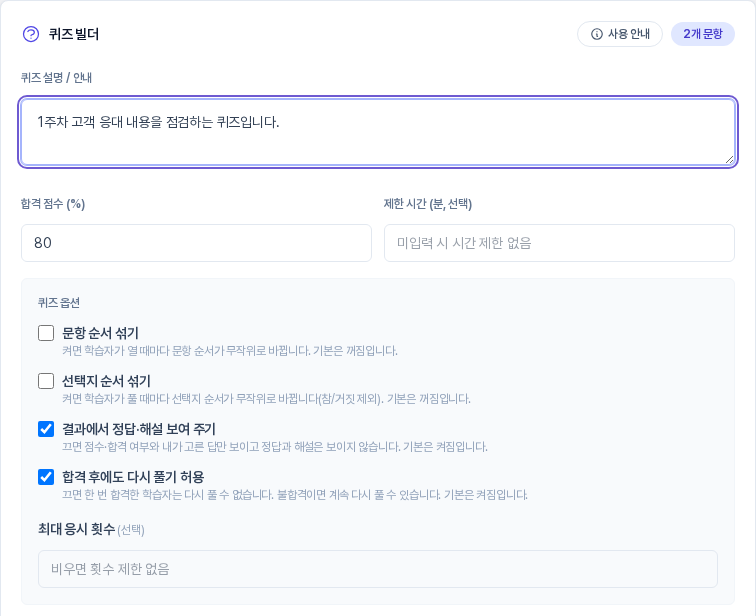756x616 pixels.
Task: Click the 선택지 순서 섞기 label text
Action: click(106, 381)
